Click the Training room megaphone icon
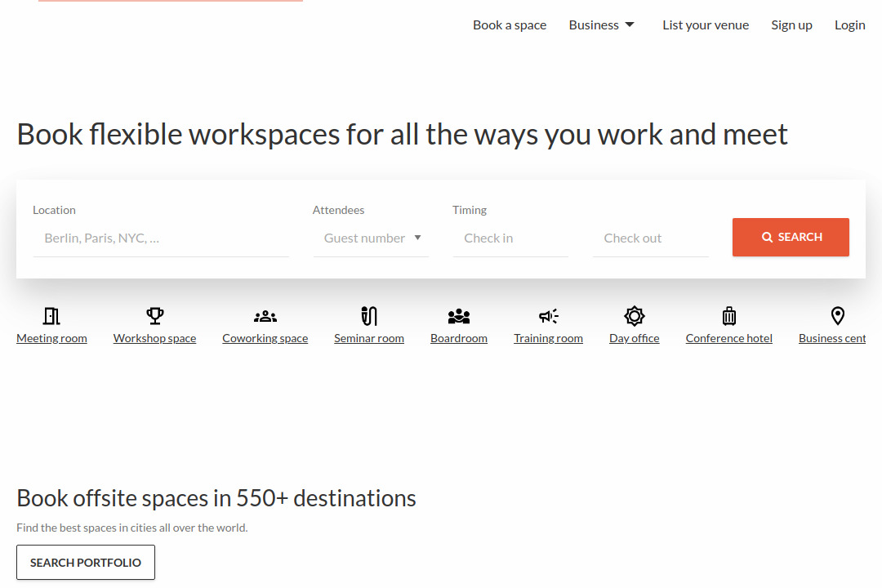Screen dimensions: 882x588 (x=548, y=315)
